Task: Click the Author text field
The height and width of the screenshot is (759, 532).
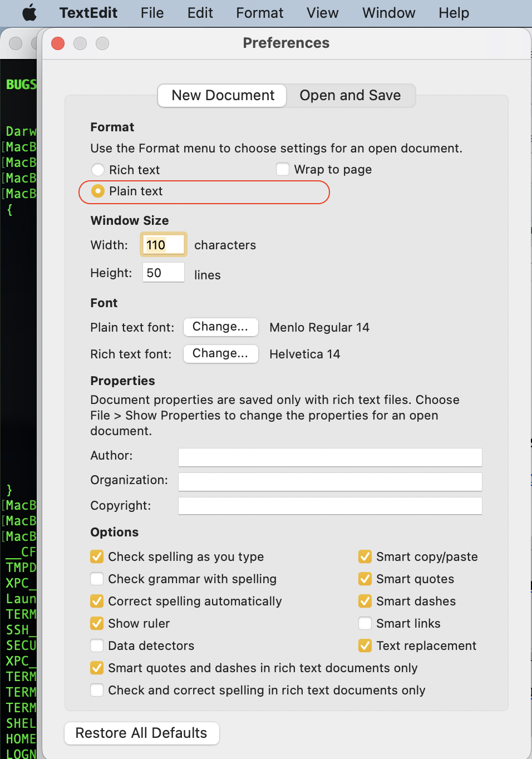Action: click(x=329, y=457)
